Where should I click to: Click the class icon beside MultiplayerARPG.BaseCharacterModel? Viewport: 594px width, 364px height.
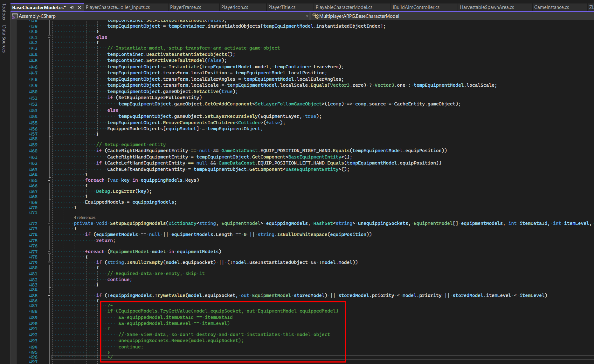pos(316,16)
